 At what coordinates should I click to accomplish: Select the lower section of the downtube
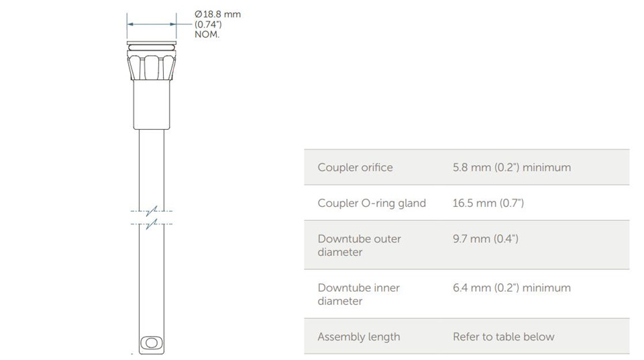[152, 288]
